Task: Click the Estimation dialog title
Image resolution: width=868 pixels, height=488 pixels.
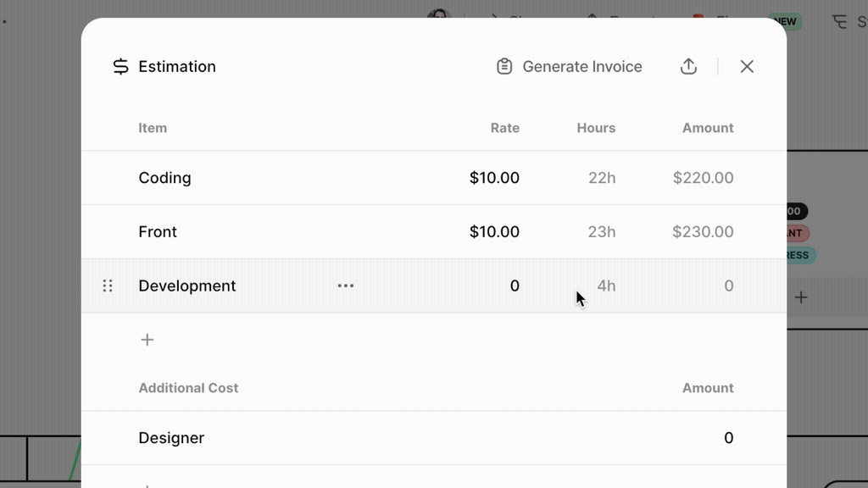Action: (177, 66)
